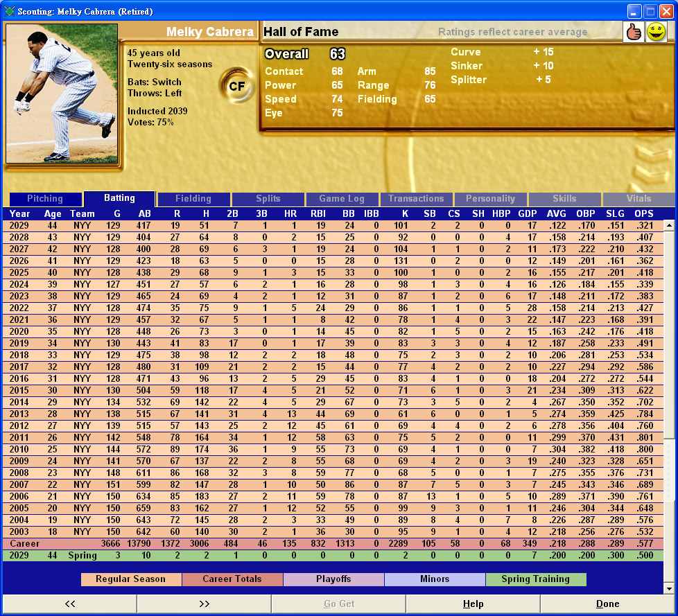Toggle the Playoffs stats filter
Viewport: 678px width, 616px height.
pos(333,579)
